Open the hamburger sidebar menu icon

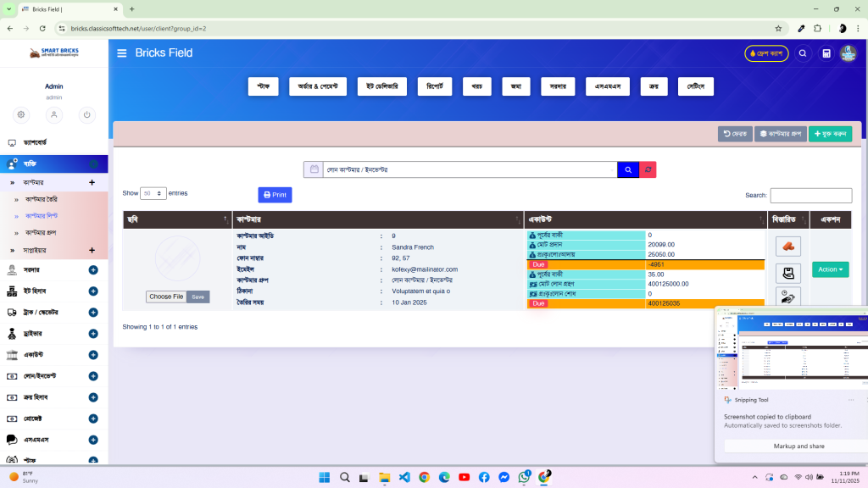point(121,53)
